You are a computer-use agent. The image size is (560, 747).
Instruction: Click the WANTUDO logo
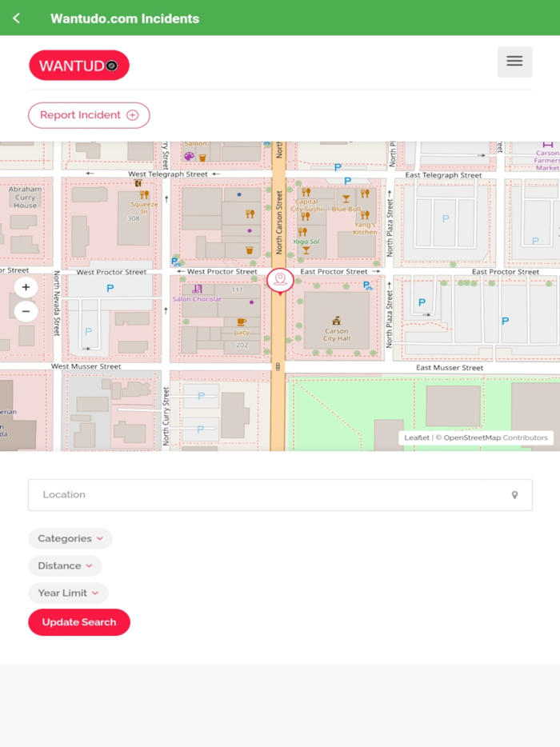[79, 66]
